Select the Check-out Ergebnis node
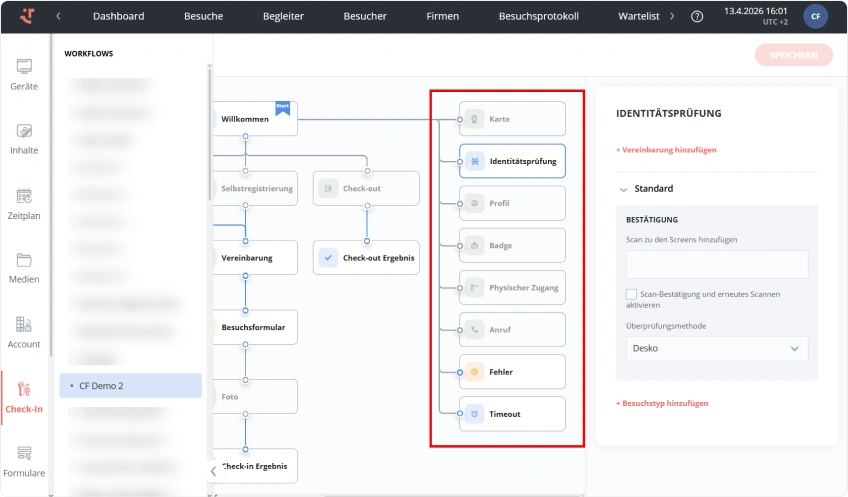 [366, 258]
